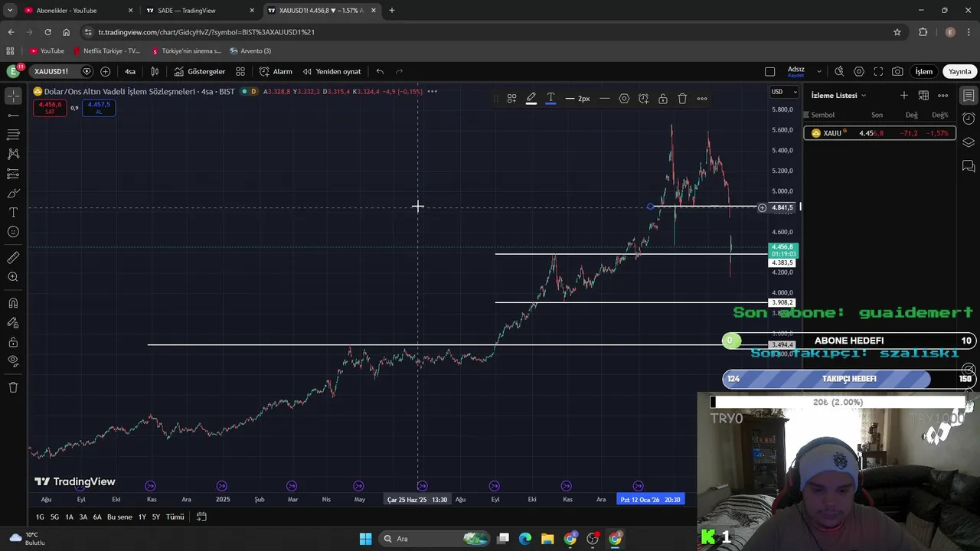Toggle lock all drawings
Viewport: 980px width, 551px height.
13,342
